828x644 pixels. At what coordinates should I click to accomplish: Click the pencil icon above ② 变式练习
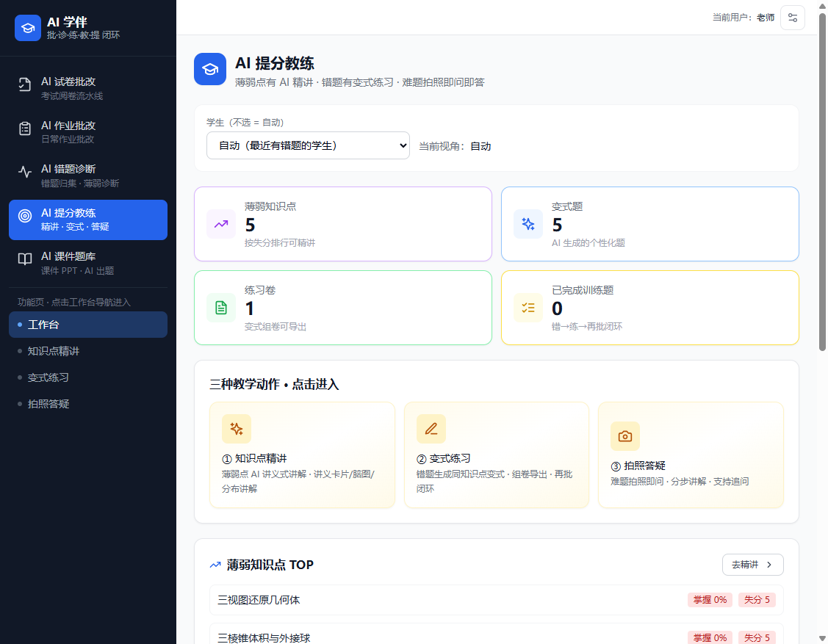[431, 429]
